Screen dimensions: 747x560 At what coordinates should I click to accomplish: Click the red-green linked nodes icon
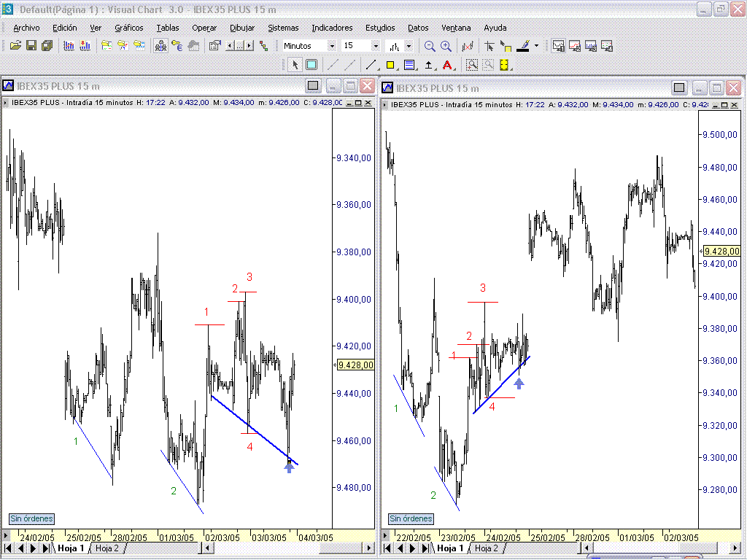pyautogui.click(x=264, y=46)
